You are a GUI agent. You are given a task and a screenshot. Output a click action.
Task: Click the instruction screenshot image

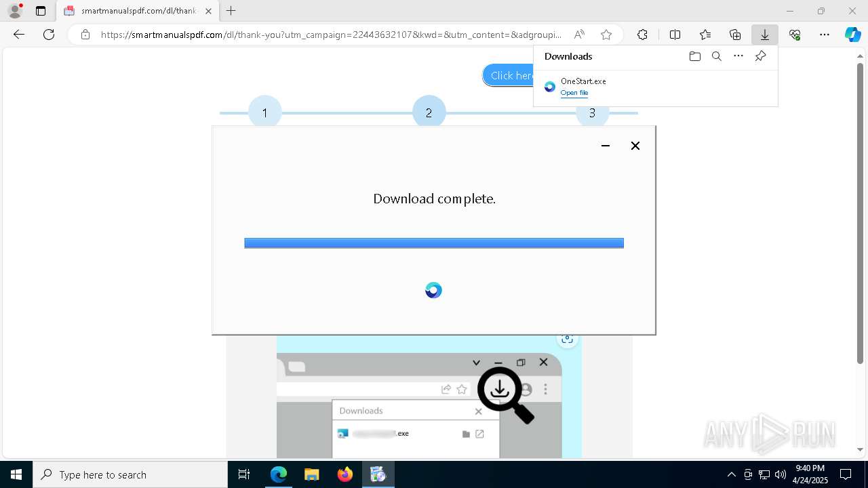pos(429,396)
